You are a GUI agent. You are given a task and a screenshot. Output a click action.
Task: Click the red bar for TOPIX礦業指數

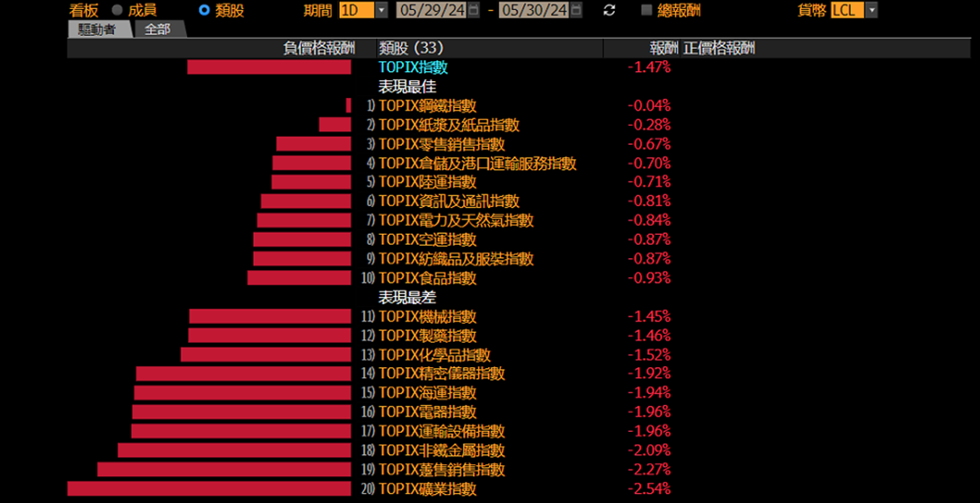209,489
